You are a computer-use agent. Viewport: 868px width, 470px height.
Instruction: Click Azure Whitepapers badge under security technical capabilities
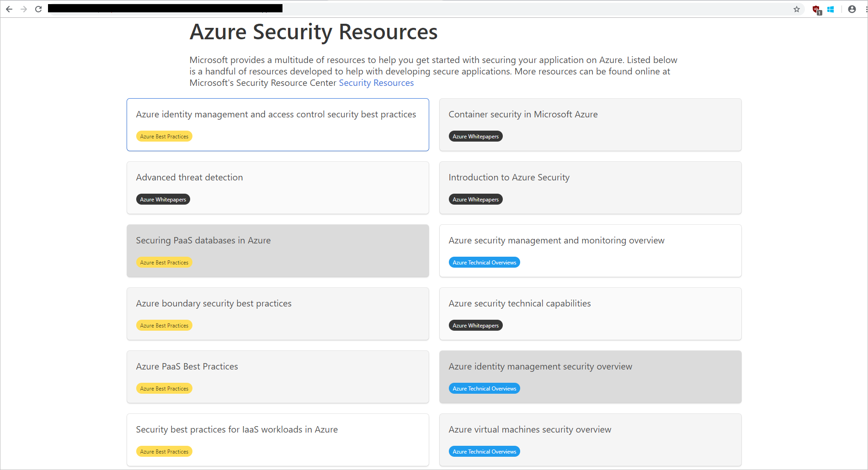pyautogui.click(x=475, y=325)
